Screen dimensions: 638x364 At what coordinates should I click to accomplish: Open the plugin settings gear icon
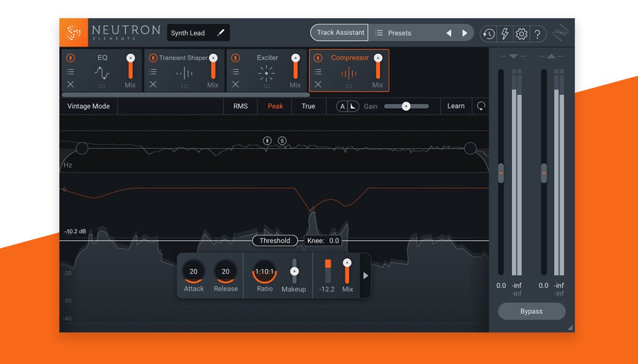pos(521,33)
